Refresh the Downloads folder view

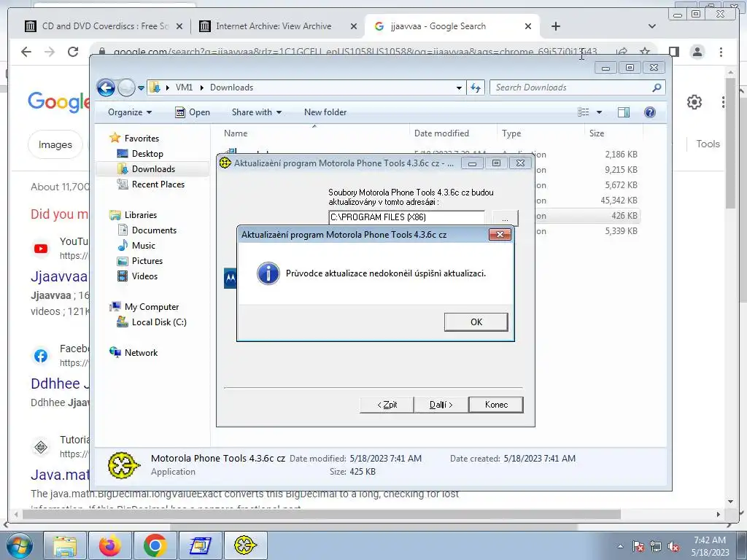click(x=476, y=87)
